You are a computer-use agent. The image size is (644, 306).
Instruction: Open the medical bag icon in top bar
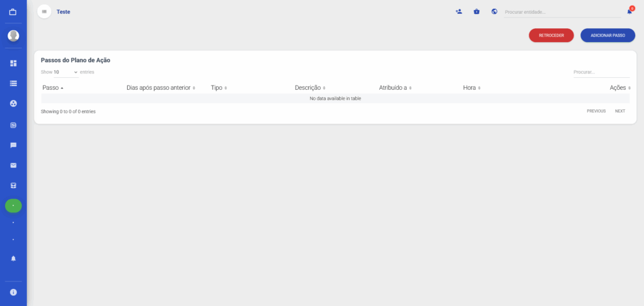[477, 11]
